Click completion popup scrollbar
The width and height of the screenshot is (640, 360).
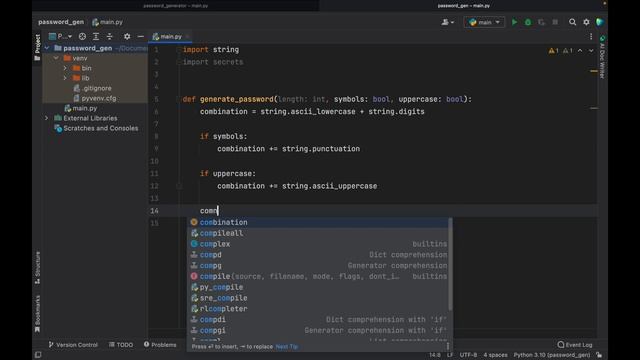[x=450, y=264]
